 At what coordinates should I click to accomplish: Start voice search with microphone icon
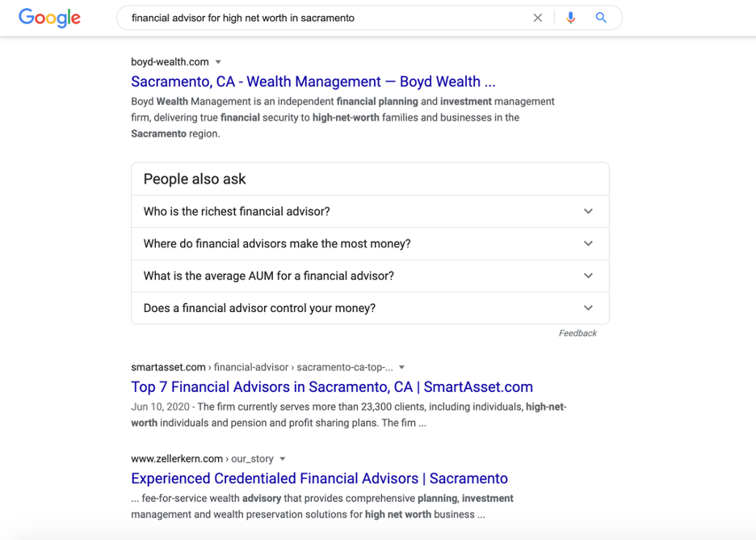571,18
